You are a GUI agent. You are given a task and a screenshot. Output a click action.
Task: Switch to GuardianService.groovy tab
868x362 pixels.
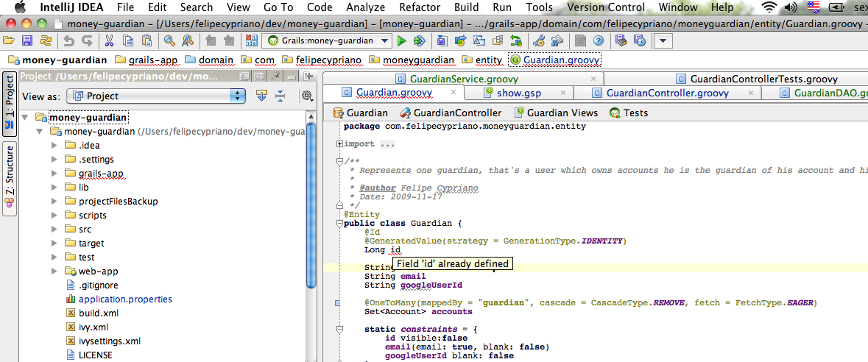(463, 79)
